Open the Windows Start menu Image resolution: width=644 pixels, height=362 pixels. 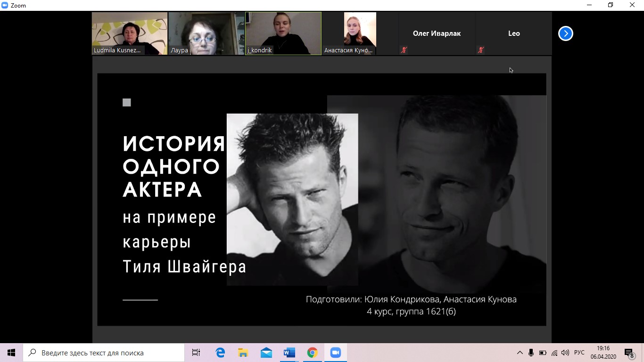(11, 353)
